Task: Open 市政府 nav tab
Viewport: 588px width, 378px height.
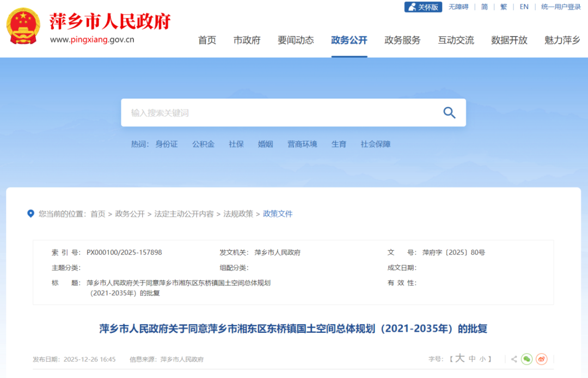Action: click(x=247, y=40)
